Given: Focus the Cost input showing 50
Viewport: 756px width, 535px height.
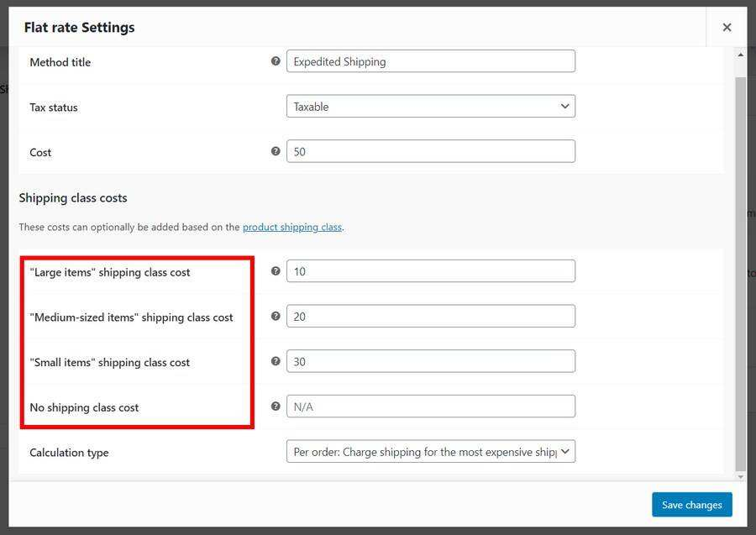Looking at the screenshot, I should [431, 151].
